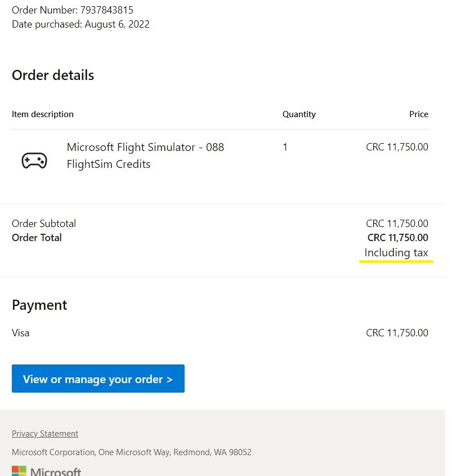The height and width of the screenshot is (476, 452).
Task: Click Microsoft Flight Simulator item name
Action: click(x=145, y=155)
